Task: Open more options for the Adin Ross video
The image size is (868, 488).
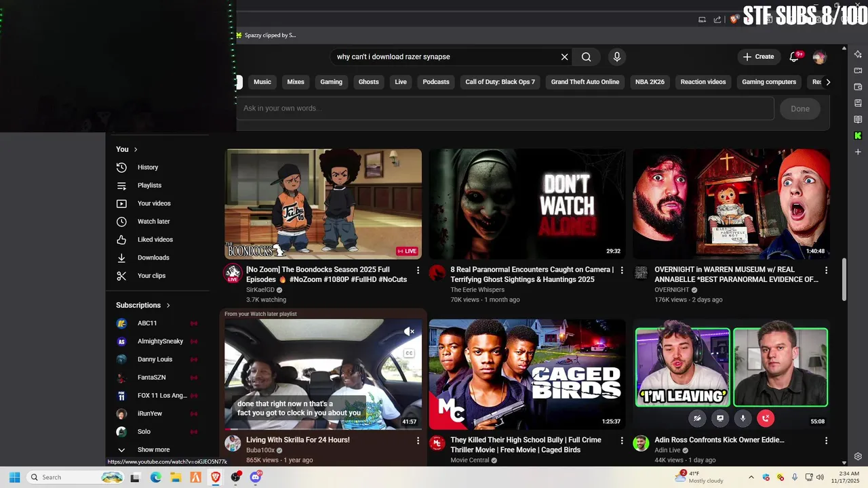Action: pyautogui.click(x=826, y=441)
